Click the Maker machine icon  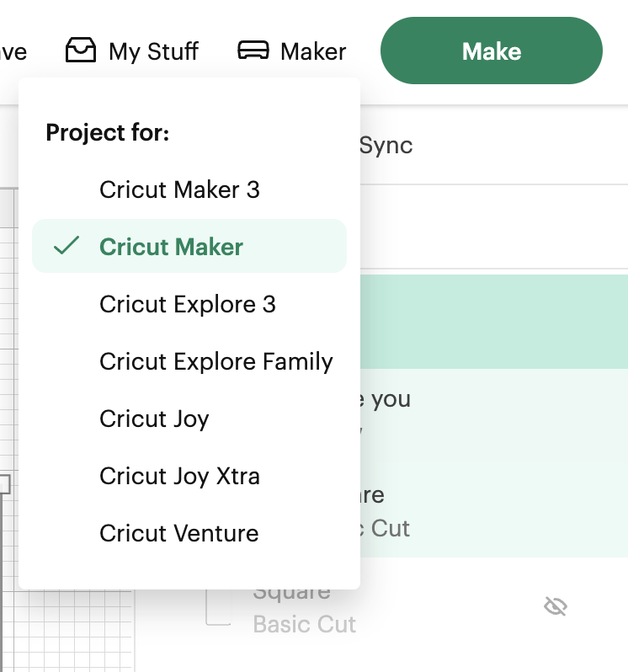253,50
